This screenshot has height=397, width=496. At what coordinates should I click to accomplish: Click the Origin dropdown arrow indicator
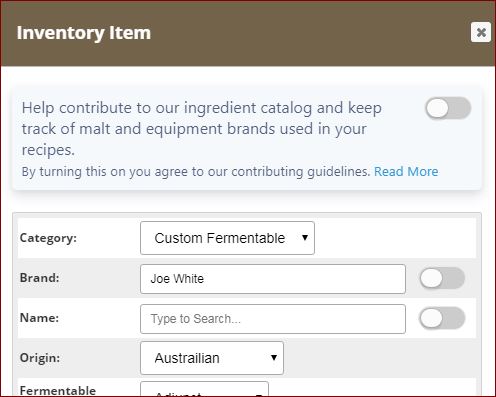[x=274, y=358]
